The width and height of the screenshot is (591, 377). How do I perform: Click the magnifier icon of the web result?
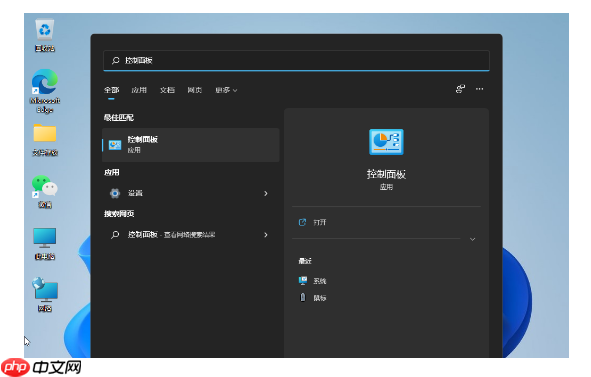[115, 235]
